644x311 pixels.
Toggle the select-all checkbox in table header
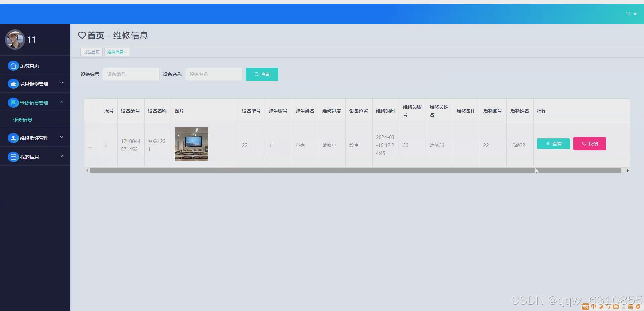pyautogui.click(x=90, y=111)
